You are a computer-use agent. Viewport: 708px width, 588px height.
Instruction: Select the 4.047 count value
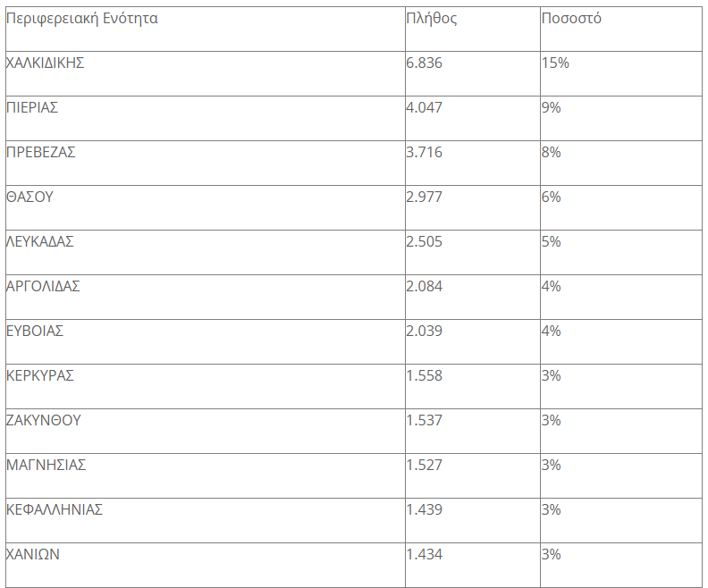coord(425,108)
